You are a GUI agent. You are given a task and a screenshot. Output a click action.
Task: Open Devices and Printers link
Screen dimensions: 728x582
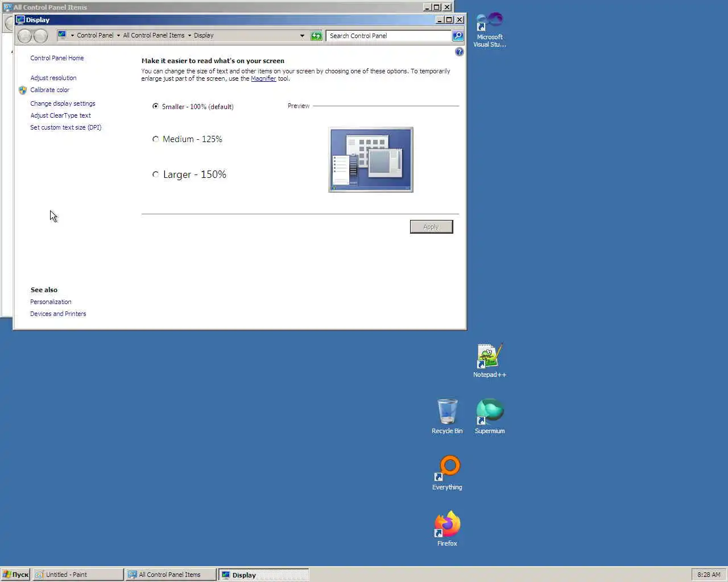pos(58,314)
